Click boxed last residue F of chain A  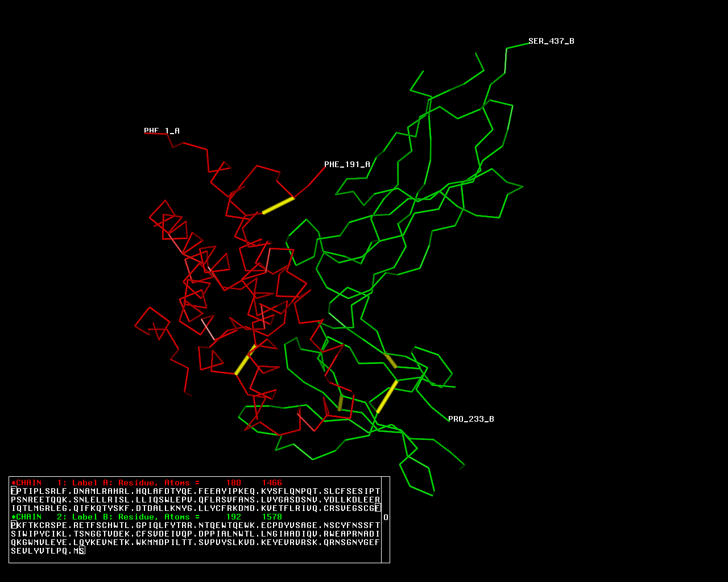378,508
